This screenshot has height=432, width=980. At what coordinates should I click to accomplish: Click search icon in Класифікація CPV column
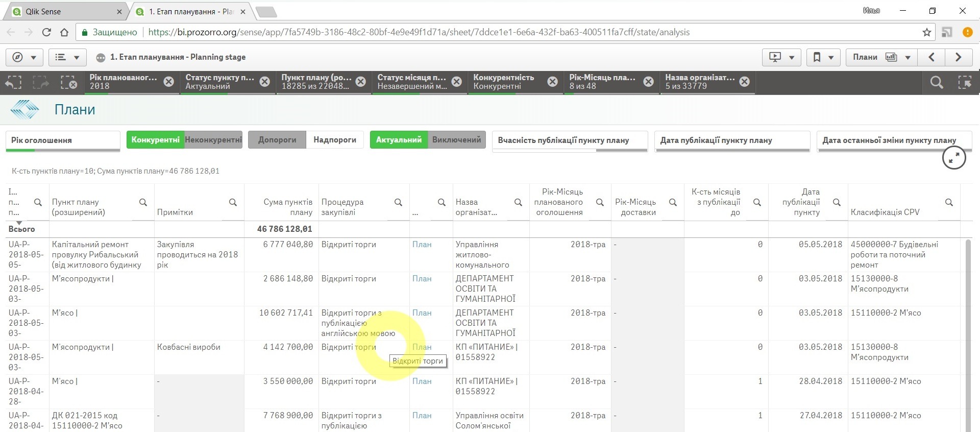(x=949, y=203)
